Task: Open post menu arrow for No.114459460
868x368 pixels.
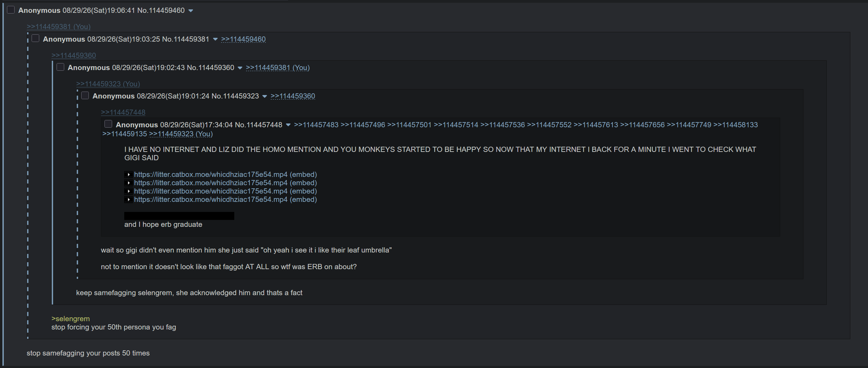Action: tap(191, 11)
